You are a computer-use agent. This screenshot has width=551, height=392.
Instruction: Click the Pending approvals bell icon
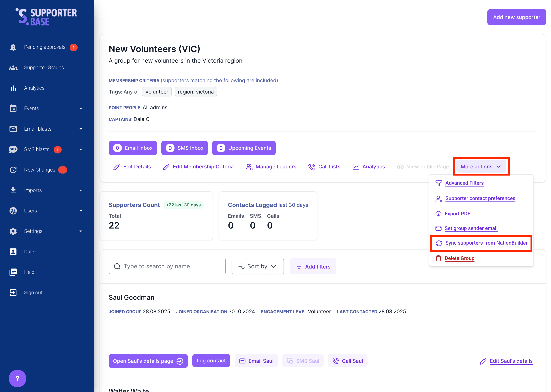coord(13,47)
